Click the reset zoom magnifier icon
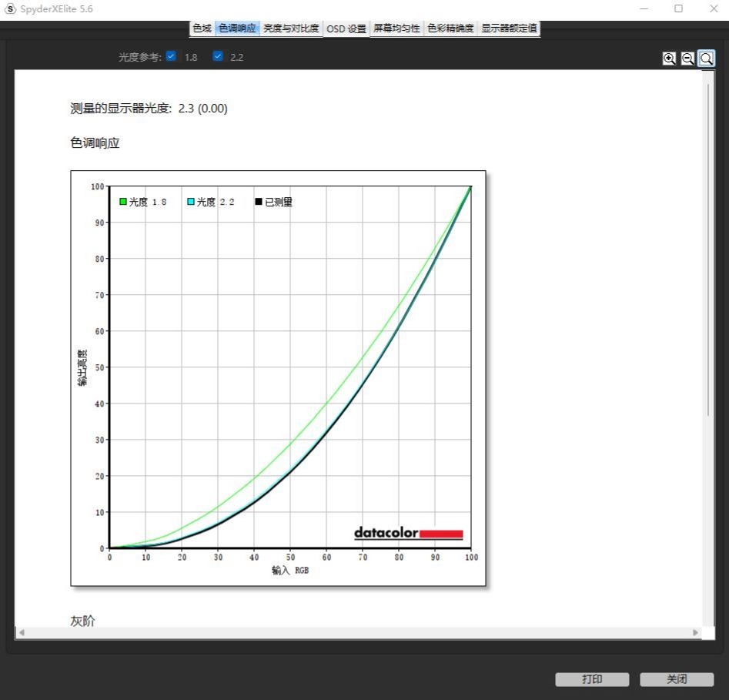The width and height of the screenshot is (729, 700). (x=706, y=59)
